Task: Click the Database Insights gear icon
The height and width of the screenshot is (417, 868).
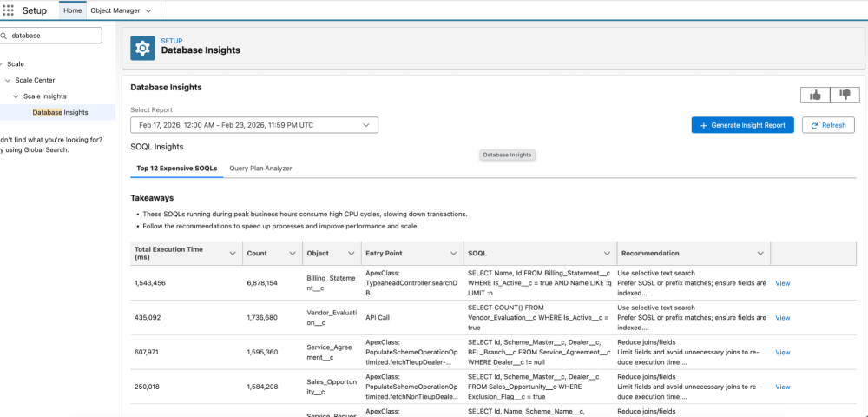Action: point(142,47)
